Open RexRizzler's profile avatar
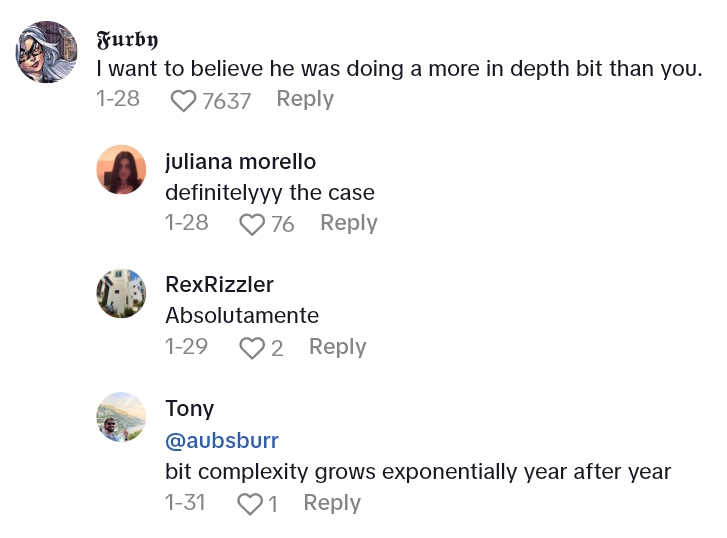The height and width of the screenshot is (538, 727). tap(121, 293)
